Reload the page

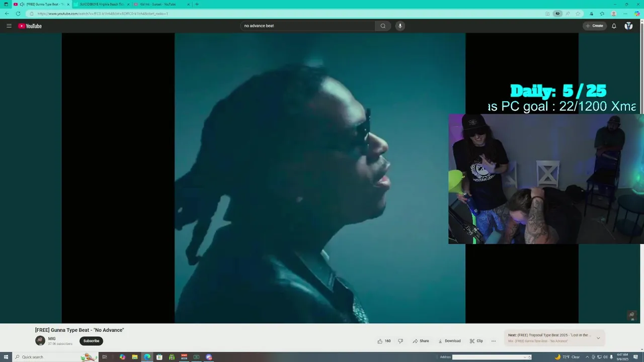coord(18,14)
